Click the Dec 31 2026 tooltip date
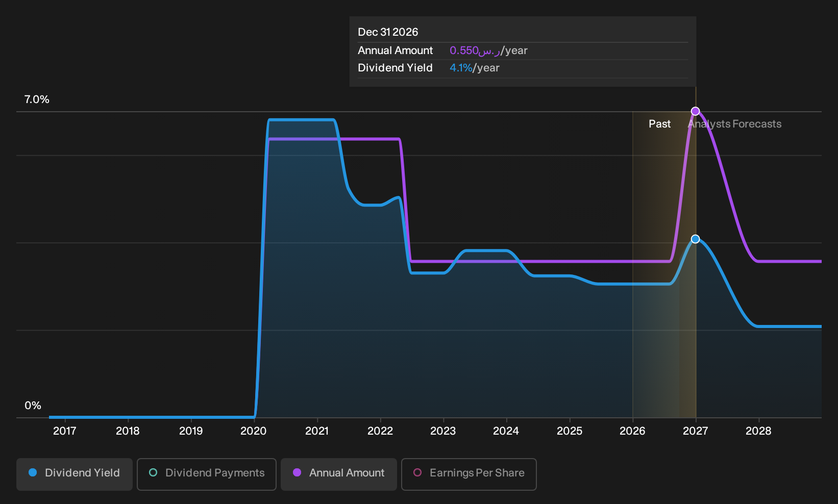838x504 pixels. 388,32
